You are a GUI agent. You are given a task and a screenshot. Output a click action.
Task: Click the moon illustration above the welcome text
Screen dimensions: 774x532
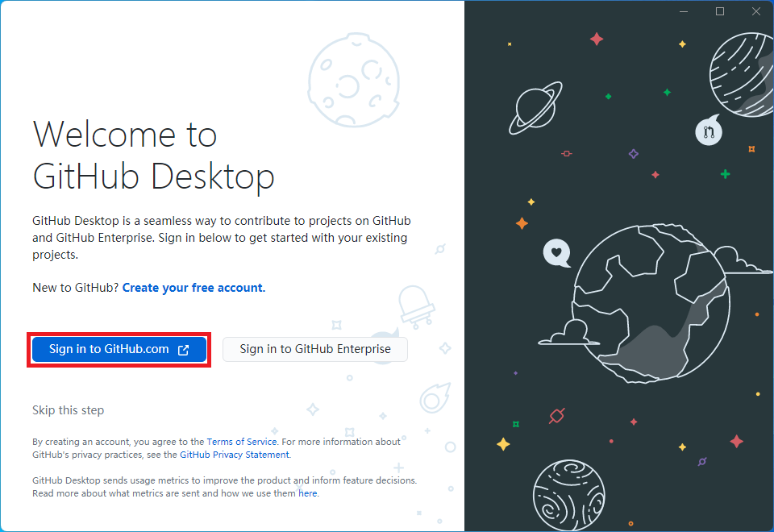coord(354,81)
